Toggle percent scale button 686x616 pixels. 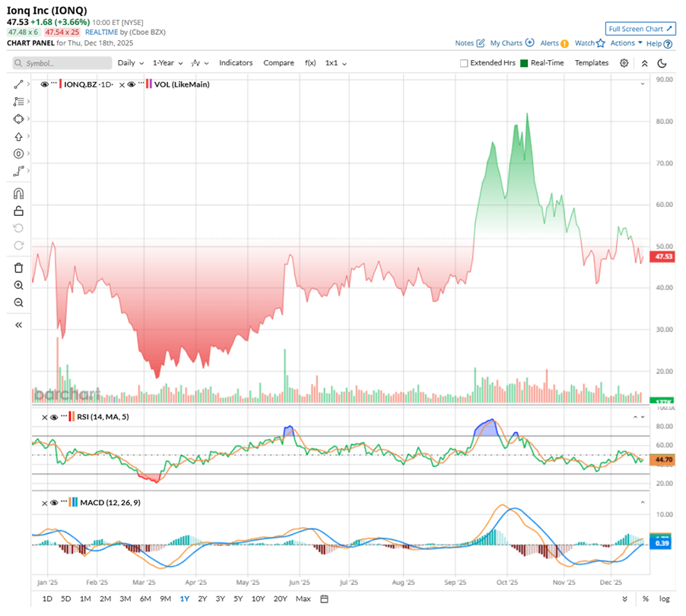(646, 599)
